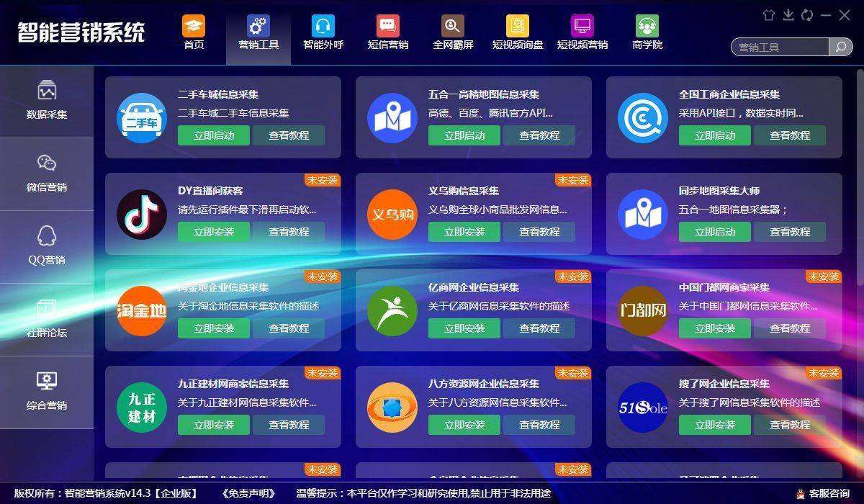Install 搜了网企业信息采集 立即安装
This screenshot has height=504, width=864.
click(715, 425)
